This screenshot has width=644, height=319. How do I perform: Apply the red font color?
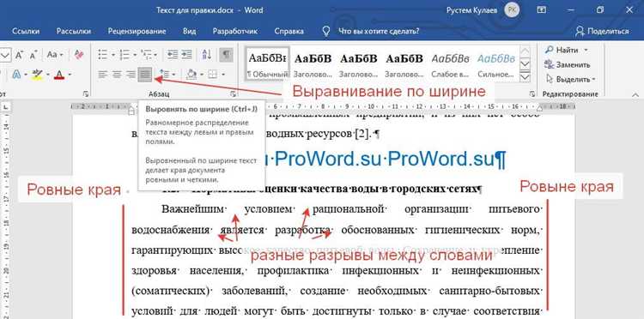(x=59, y=75)
